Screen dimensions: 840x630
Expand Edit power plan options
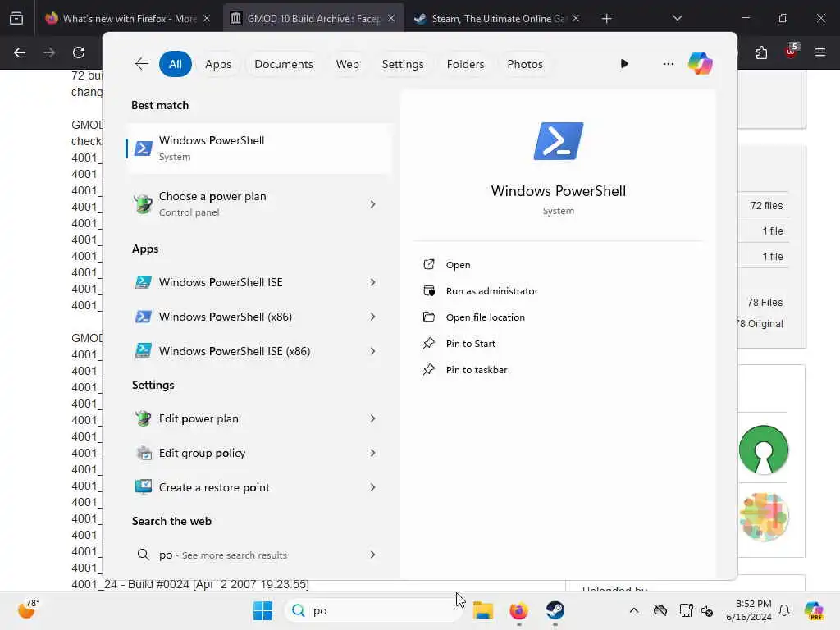click(373, 418)
